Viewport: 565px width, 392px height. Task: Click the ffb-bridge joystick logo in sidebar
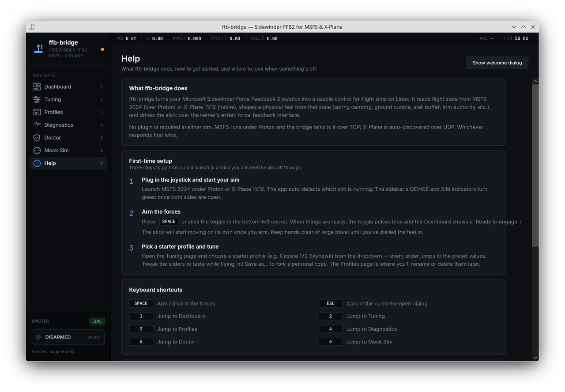tap(39, 49)
